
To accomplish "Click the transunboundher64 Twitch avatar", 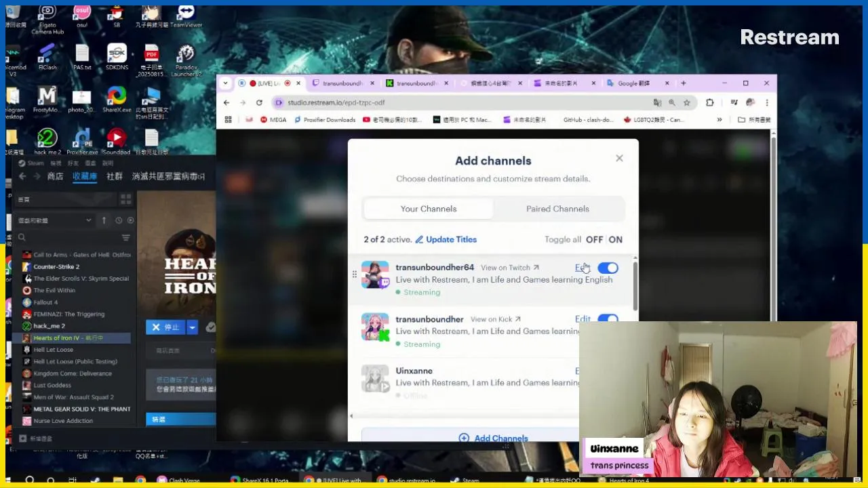I will pyautogui.click(x=375, y=274).
